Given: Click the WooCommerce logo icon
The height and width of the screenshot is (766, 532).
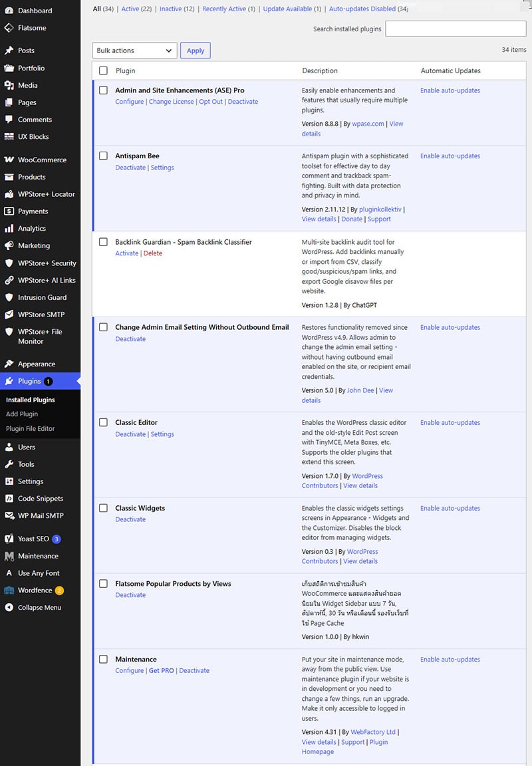Looking at the screenshot, I should [x=9, y=160].
